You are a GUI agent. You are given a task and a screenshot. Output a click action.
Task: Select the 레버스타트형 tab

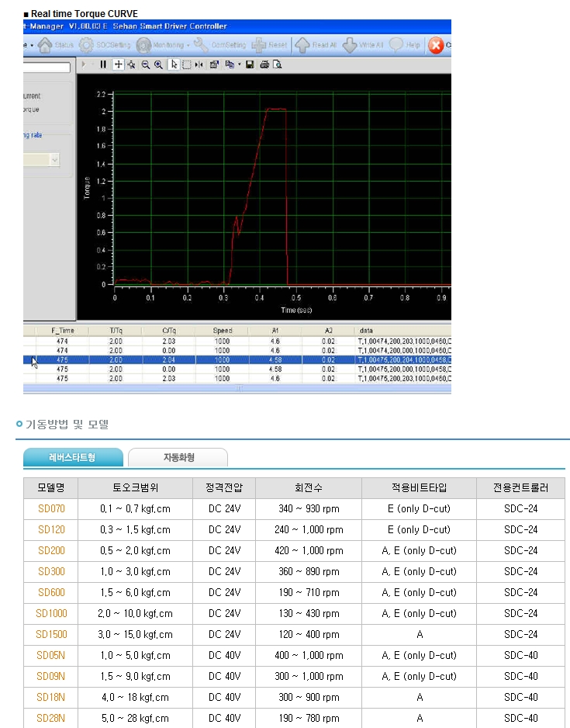tap(72, 458)
